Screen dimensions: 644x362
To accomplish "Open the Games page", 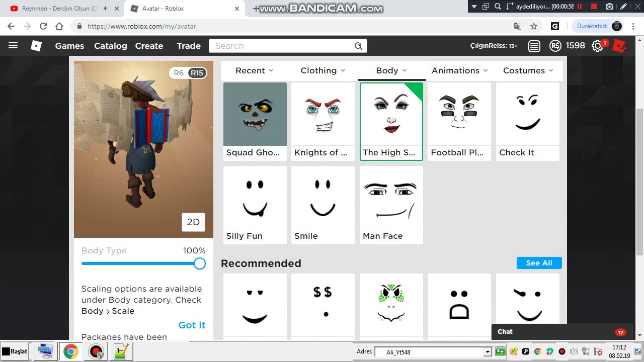I will (x=69, y=46).
